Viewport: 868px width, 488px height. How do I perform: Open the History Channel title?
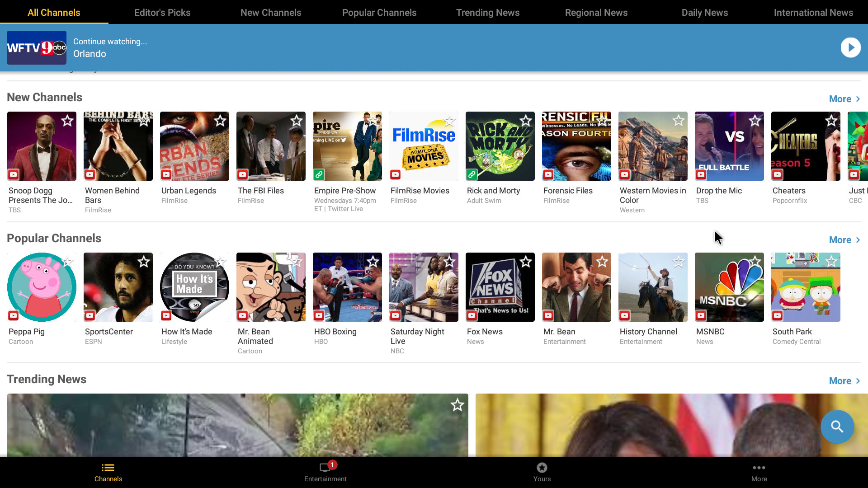[x=648, y=332]
